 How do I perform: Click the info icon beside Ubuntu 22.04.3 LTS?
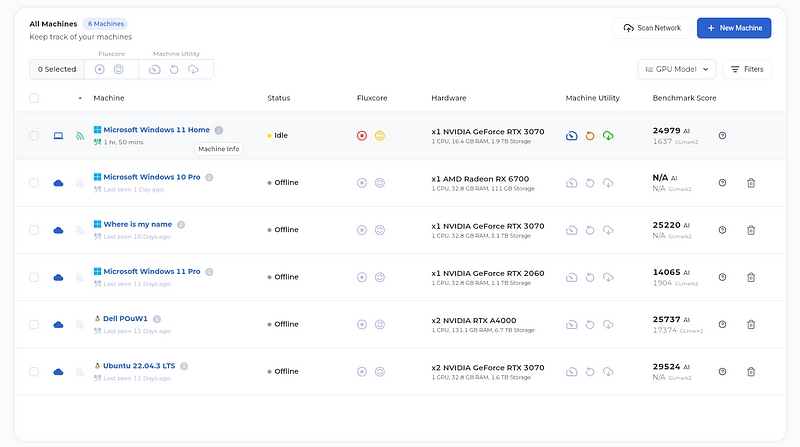click(x=184, y=366)
